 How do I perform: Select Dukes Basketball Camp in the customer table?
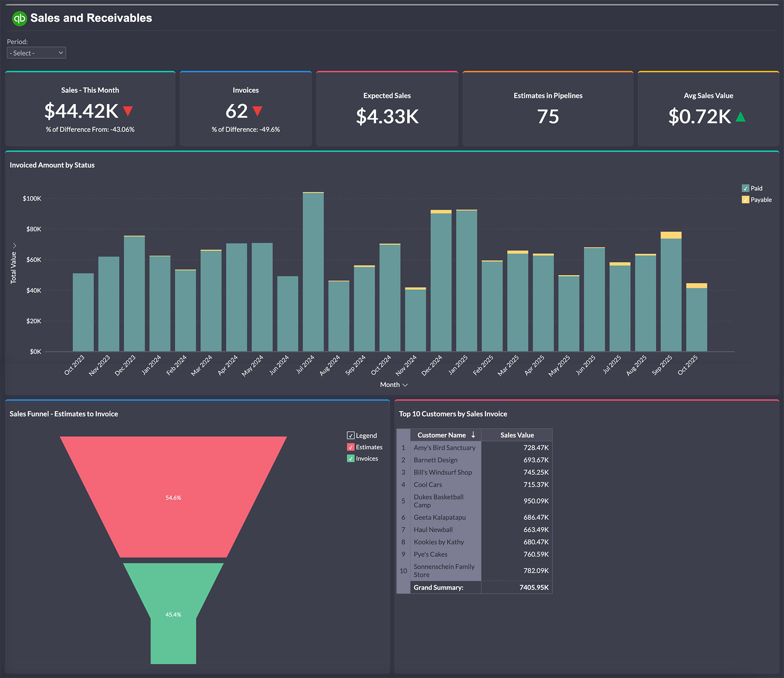(438, 501)
